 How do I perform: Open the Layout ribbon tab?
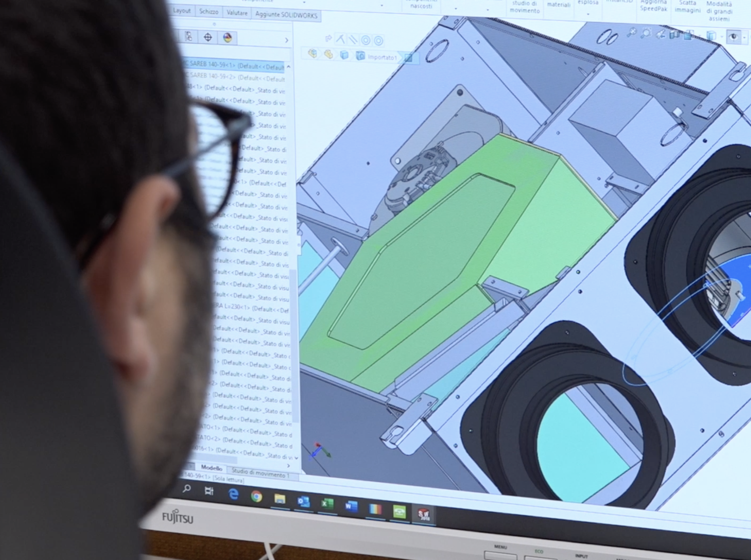click(182, 11)
